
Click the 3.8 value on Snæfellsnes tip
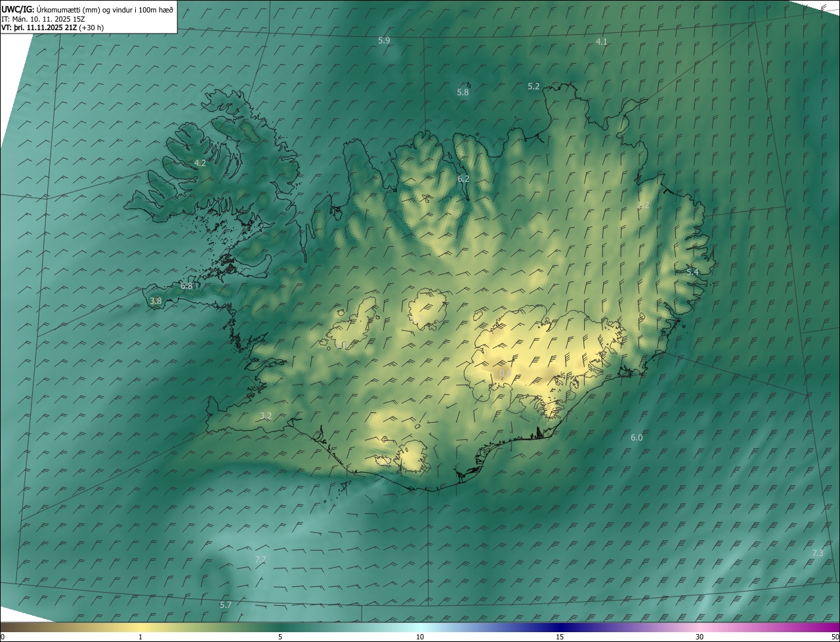[x=156, y=301]
